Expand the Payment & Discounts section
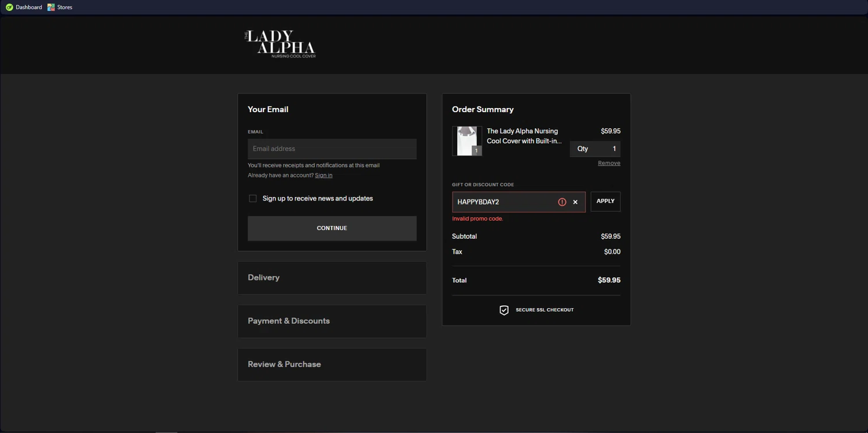868x433 pixels. [x=332, y=321]
